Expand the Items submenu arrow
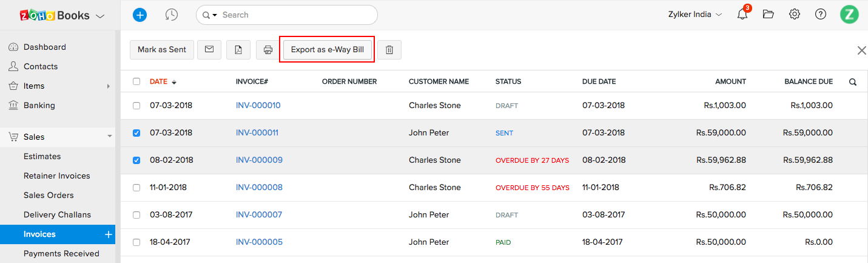This screenshot has width=868, height=263. (x=109, y=86)
